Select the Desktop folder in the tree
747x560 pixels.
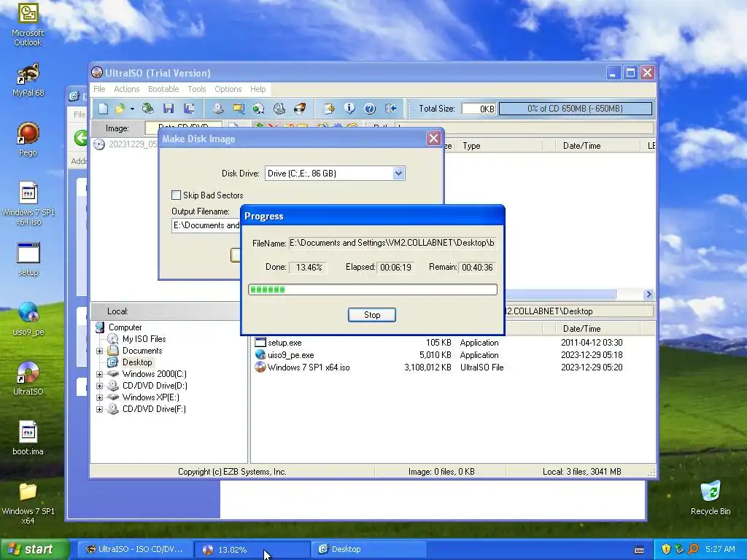click(137, 362)
